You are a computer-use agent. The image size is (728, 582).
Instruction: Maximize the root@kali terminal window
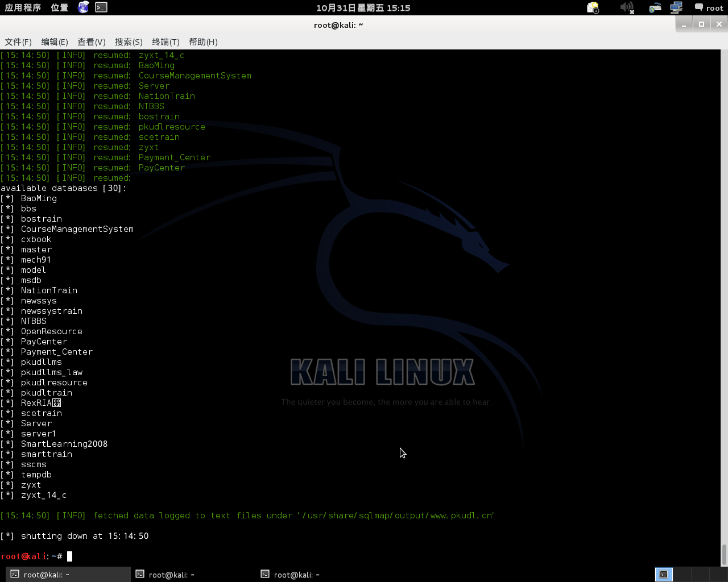701,24
